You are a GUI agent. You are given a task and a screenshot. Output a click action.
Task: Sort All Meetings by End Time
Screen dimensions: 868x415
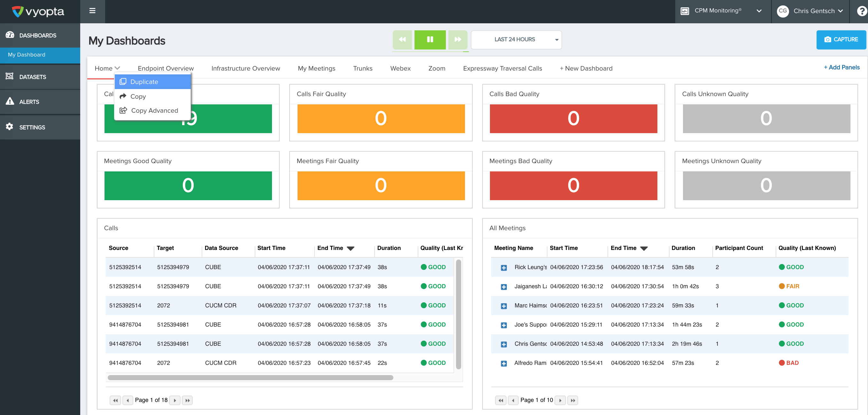[629, 248]
